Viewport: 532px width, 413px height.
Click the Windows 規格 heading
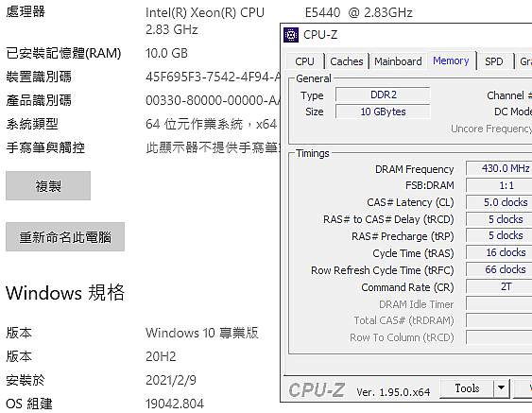[65, 293]
